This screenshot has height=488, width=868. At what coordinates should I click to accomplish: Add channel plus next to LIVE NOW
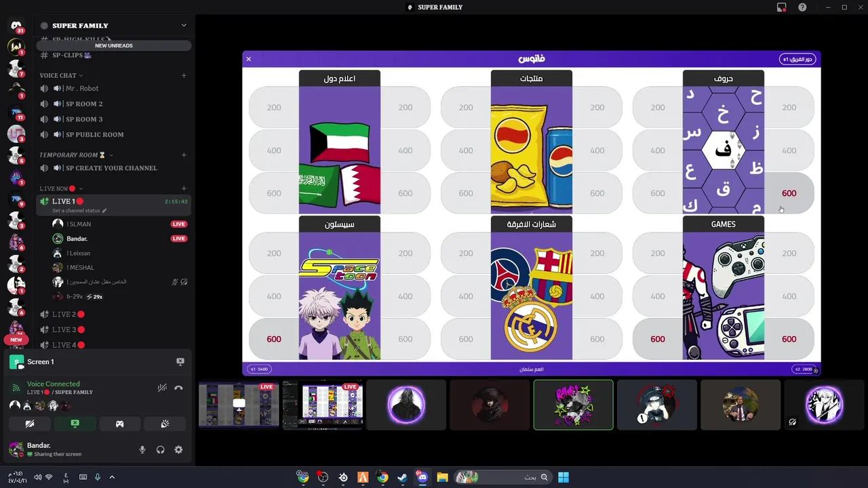click(x=184, y=188)
